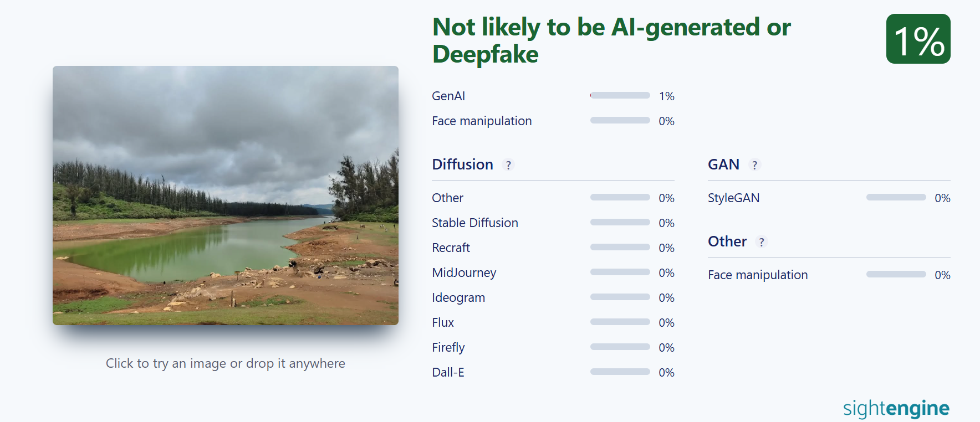Click the Ideogram result label

tap(458, 297)
